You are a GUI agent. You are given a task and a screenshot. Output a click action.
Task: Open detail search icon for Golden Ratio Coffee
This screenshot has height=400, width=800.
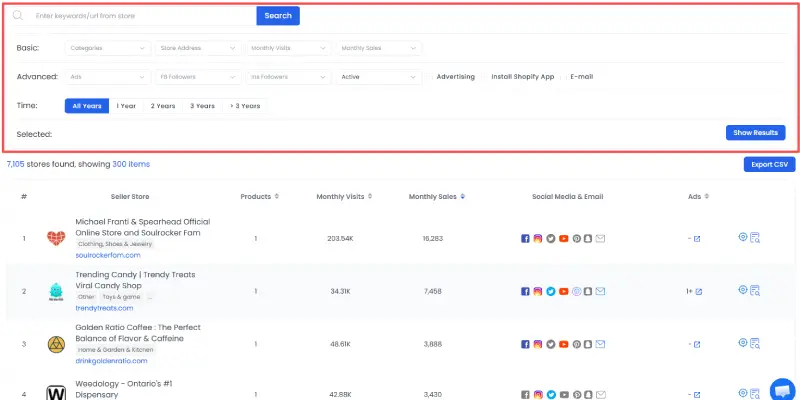pyautogui.click(x=755, y=344)
